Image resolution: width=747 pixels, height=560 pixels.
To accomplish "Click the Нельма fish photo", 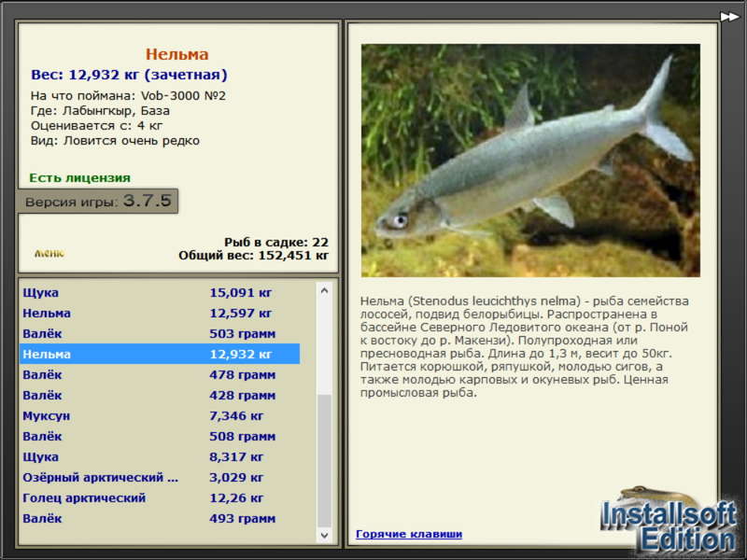I will pyautogui.click(x=530, y=161).
